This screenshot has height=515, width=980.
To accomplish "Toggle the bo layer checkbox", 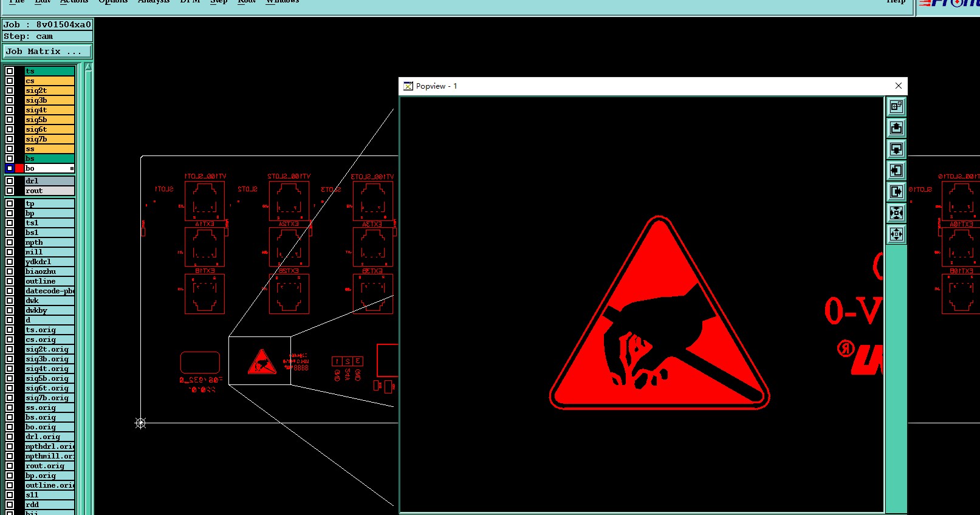I will 10,168.
